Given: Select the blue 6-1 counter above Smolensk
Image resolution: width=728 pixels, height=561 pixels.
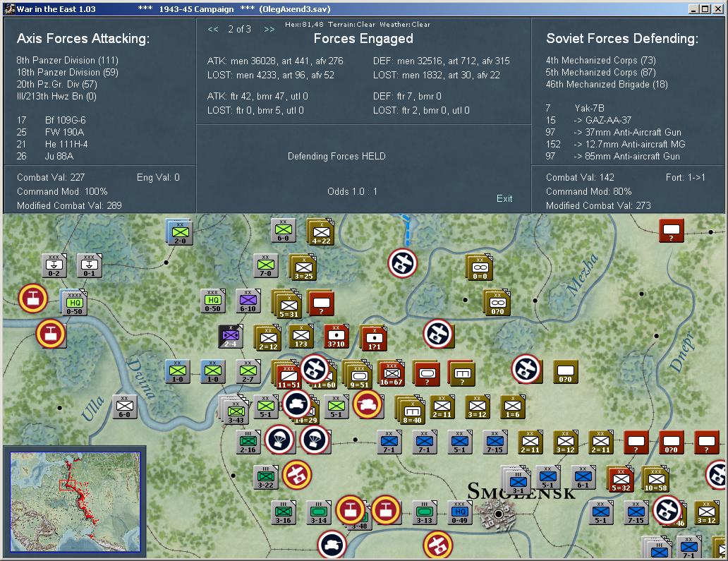Looking at the screenshot, I should (583, 477).
